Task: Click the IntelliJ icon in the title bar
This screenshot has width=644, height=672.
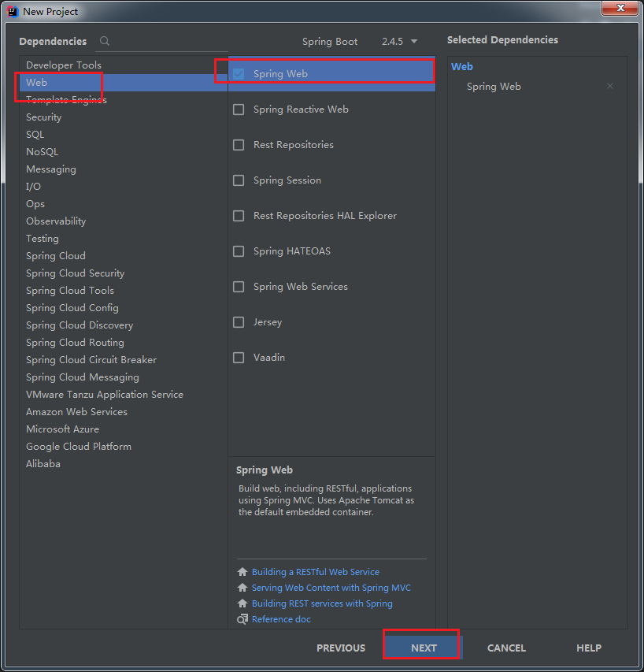Action: 13,12
